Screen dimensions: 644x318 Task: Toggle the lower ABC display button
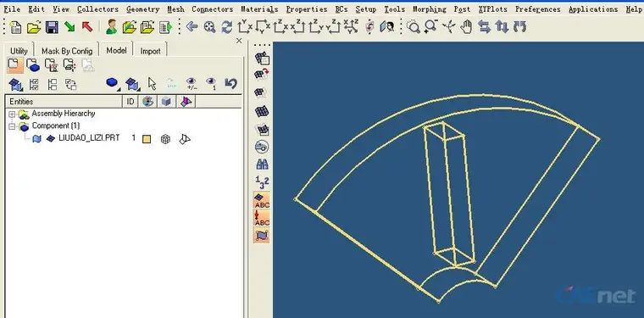(262, 218)
